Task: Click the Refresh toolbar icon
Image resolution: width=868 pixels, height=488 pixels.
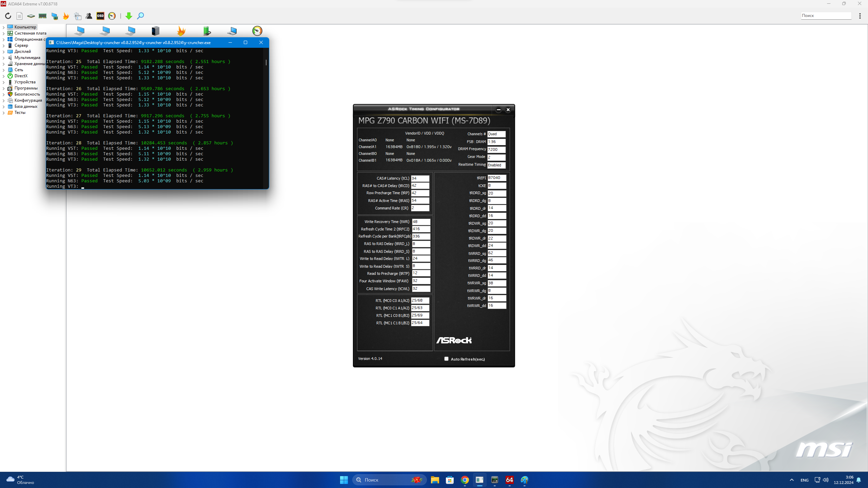Action: (x=8, y=16)
